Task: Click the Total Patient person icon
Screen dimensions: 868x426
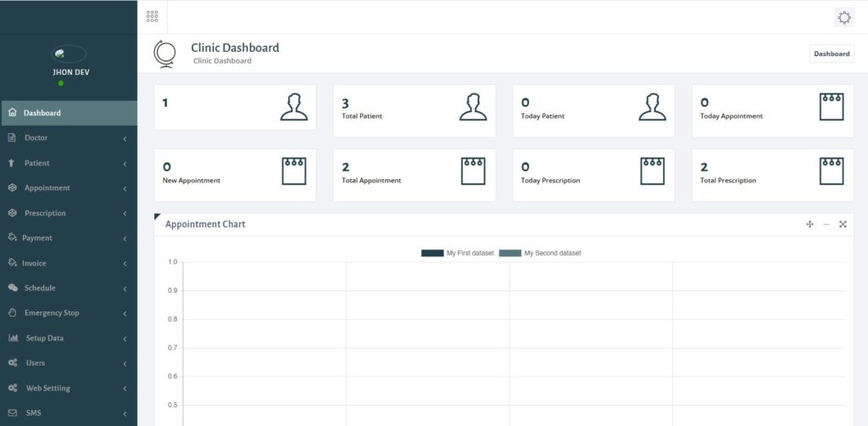Action: pos(473,107)
